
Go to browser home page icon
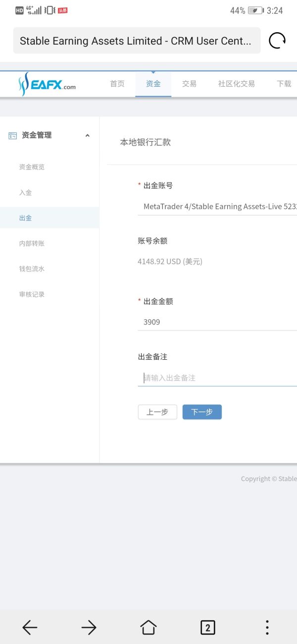pyautogui.click(x=148, y=628)
